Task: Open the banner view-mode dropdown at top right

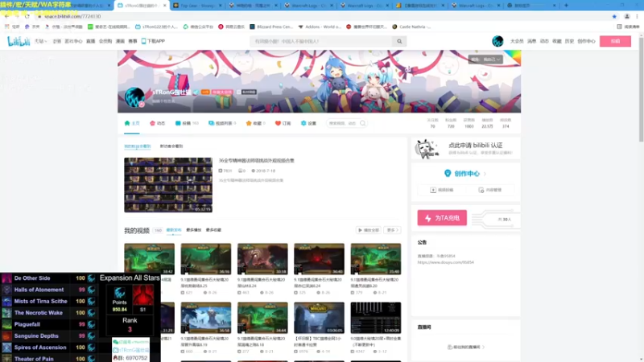Action: point(485,60)
